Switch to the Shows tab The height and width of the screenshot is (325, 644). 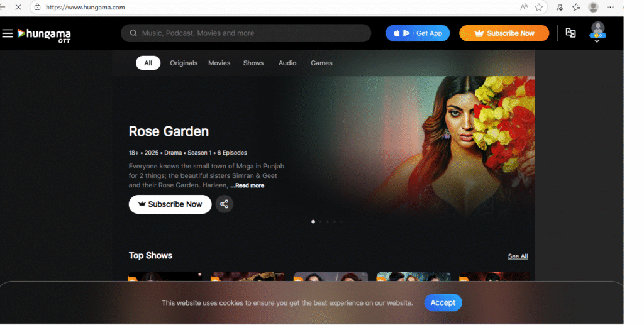coord(253,63)
